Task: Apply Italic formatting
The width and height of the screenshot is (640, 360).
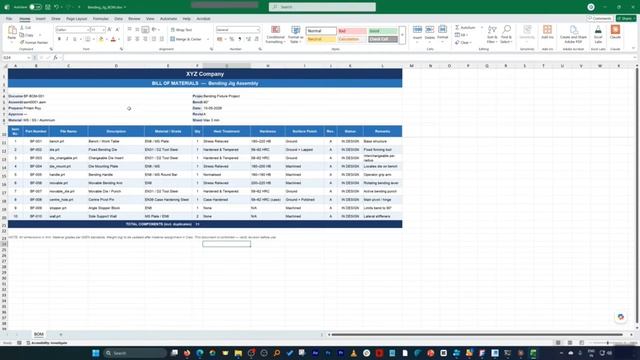Action: [x=67, y=39]
